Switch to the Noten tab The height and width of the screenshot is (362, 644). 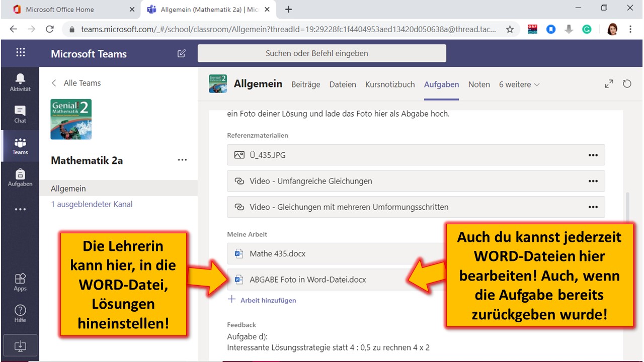tap(479, 84)
